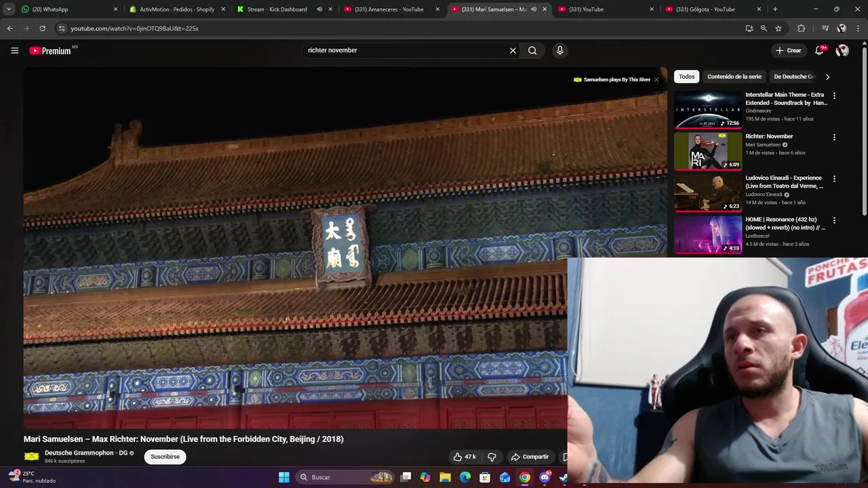
Task: Click the Compartir share button
Action: 530,457
